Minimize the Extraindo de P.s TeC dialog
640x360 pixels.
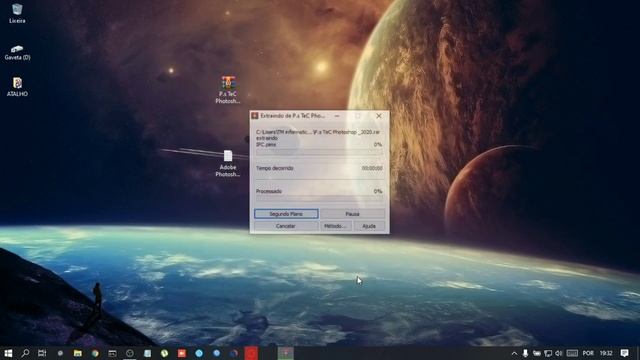tap(337, 116)
